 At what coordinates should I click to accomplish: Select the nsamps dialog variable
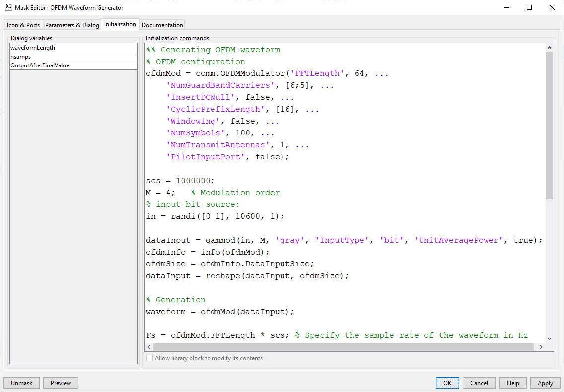[x=73, y=57]
